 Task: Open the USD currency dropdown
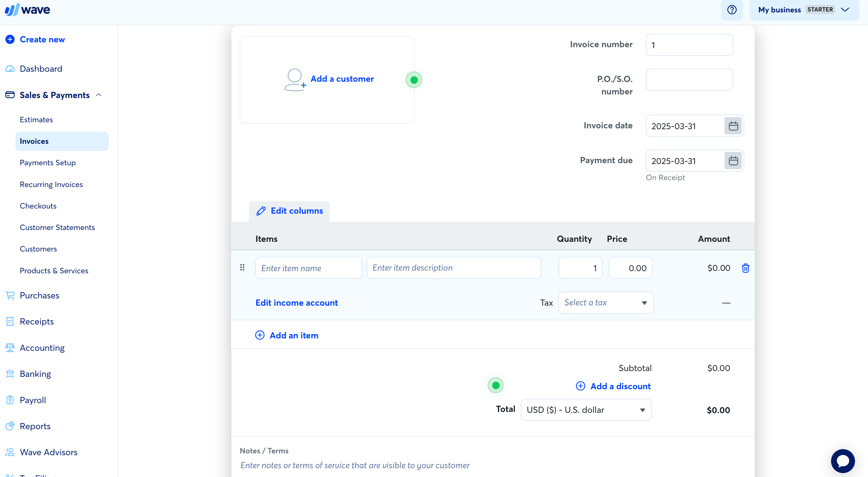[x=586, y=410]
